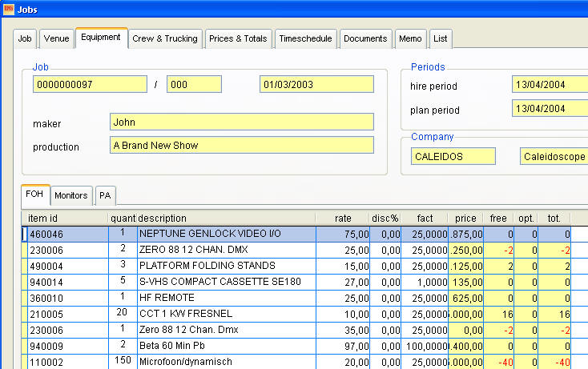Click the hire period date field

point(550,84)
